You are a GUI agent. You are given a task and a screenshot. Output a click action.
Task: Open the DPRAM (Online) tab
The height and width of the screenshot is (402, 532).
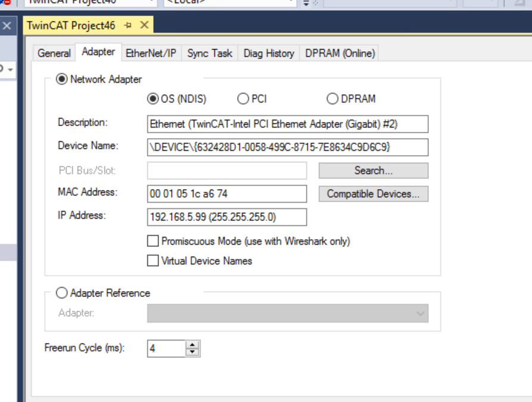(x=340, y=53)
